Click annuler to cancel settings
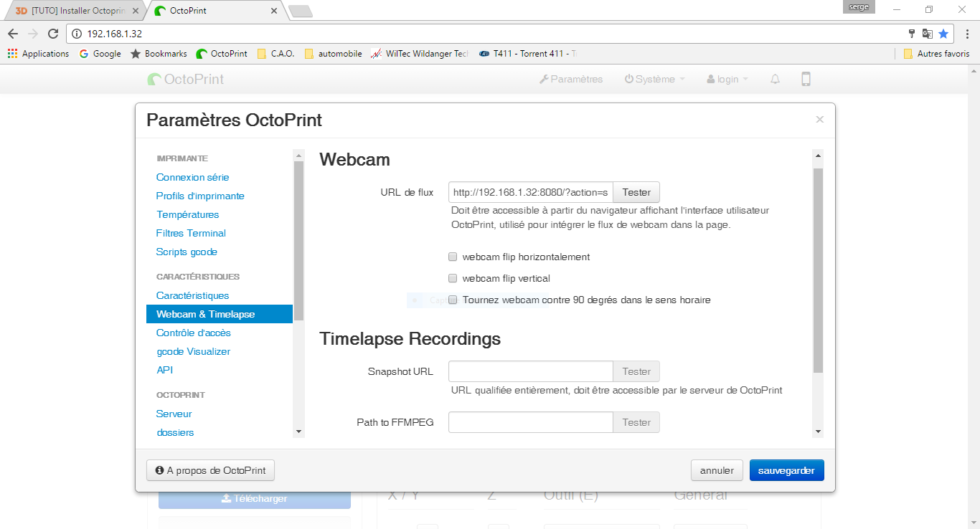Screen dimensions: 980x529 point(717,470)
